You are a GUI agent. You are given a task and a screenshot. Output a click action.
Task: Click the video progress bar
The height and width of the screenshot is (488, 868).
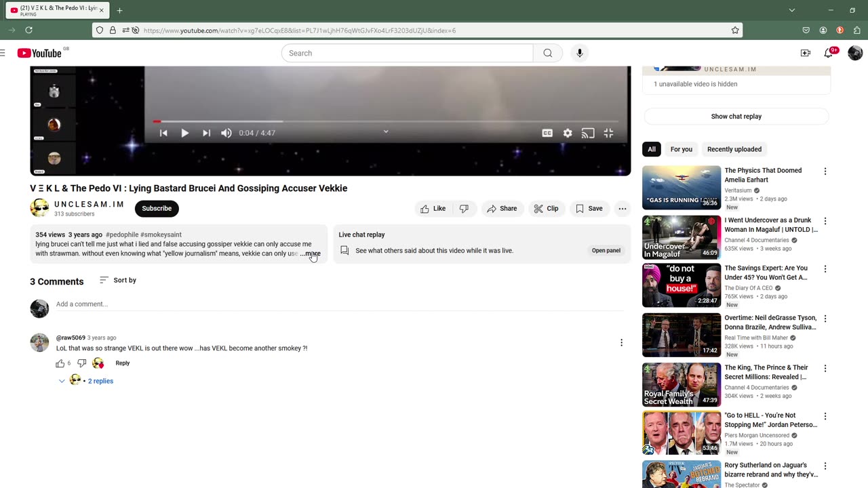tap(387, 121)
